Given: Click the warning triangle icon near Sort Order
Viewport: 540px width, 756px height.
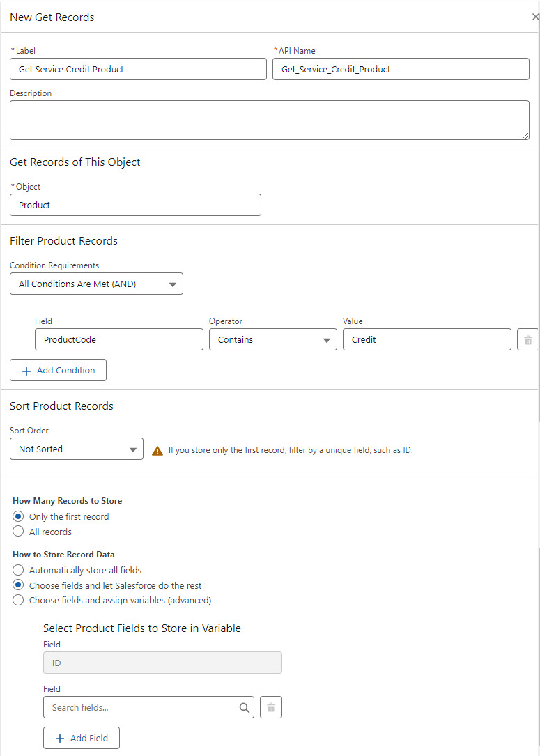Looking at the screenshot, I should tap(157, 450).
